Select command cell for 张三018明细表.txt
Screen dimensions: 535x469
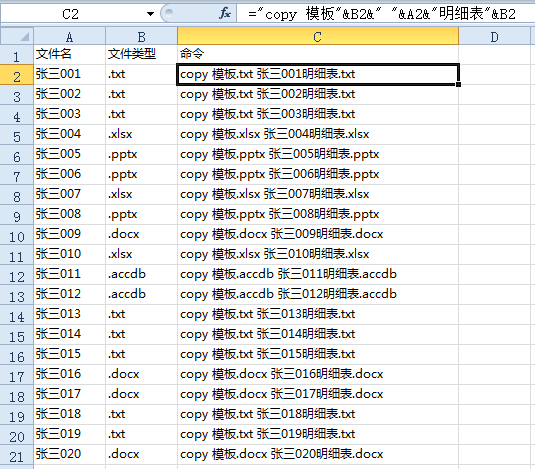tap(318, 414)
